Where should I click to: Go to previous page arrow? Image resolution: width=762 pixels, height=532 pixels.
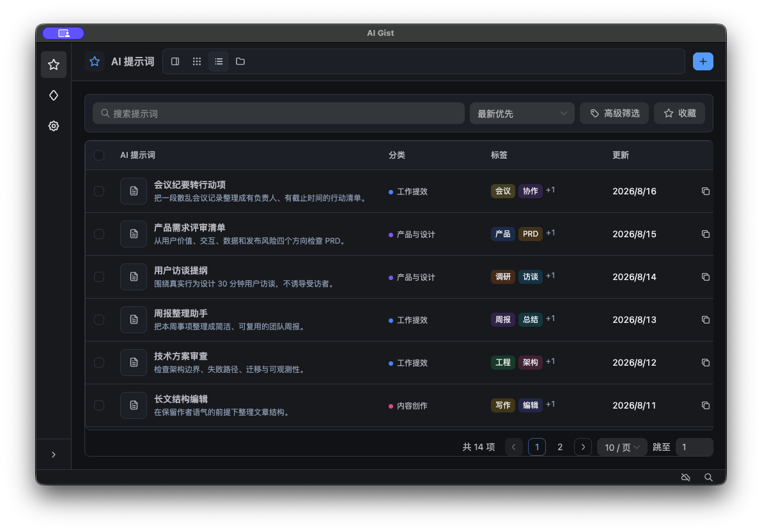click(514, 447)
